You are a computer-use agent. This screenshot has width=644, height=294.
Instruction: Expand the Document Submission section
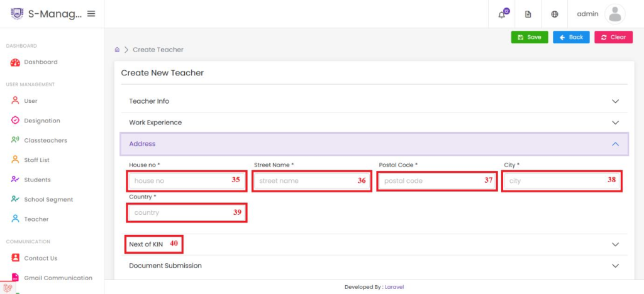coord(374,266)
